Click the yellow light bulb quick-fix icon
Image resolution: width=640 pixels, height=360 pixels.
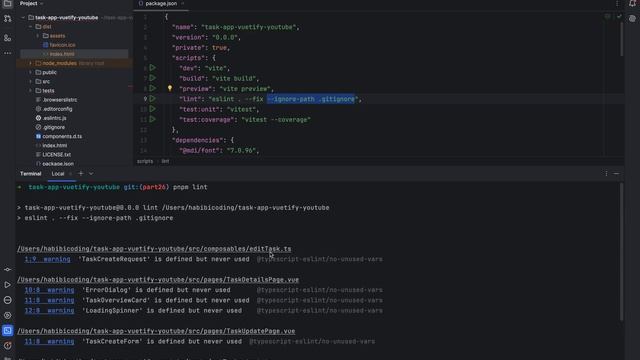[x=170, y=88]
